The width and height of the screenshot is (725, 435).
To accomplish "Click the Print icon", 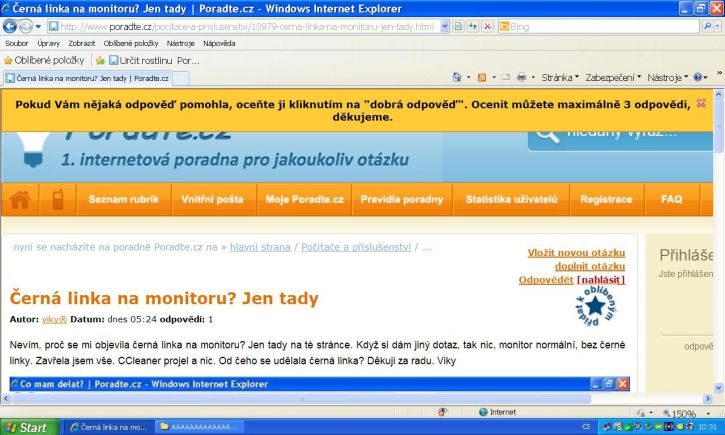I will click(522, 77).
